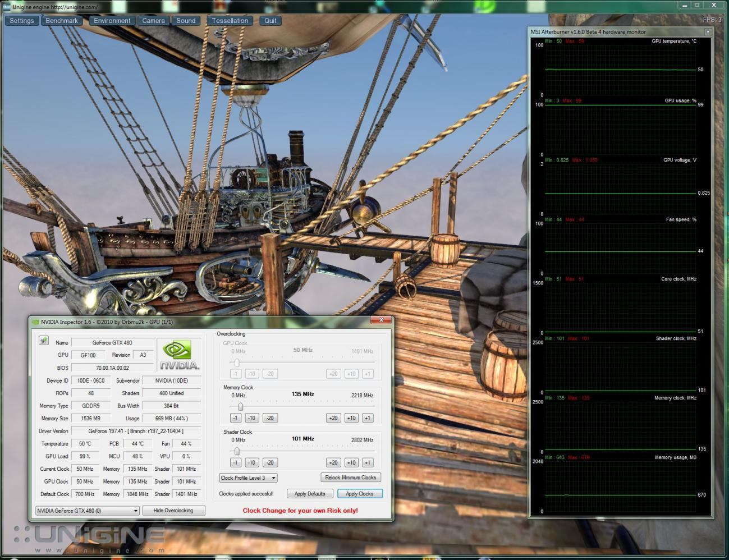Image resolution: width=729 pixels, height=560 pixels.
Task: Increase Shader Clock by 20 MHz
Action: click(x=333, y=463)
